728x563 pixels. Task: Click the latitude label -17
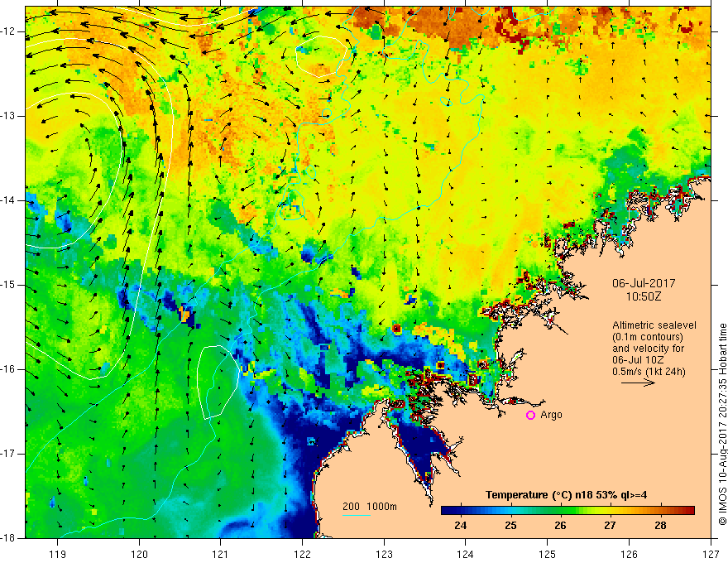(x=8, y=454)
